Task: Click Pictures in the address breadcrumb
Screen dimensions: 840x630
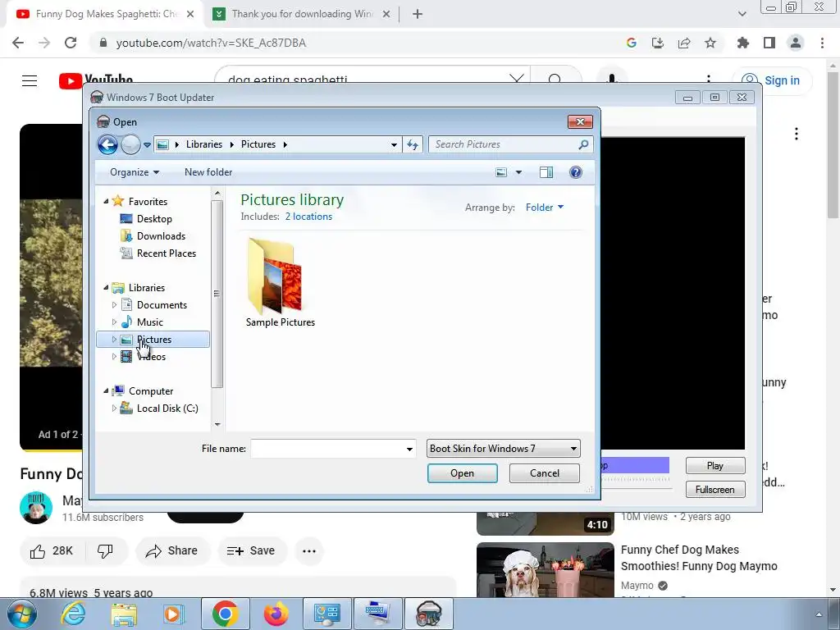Action: 258,144
